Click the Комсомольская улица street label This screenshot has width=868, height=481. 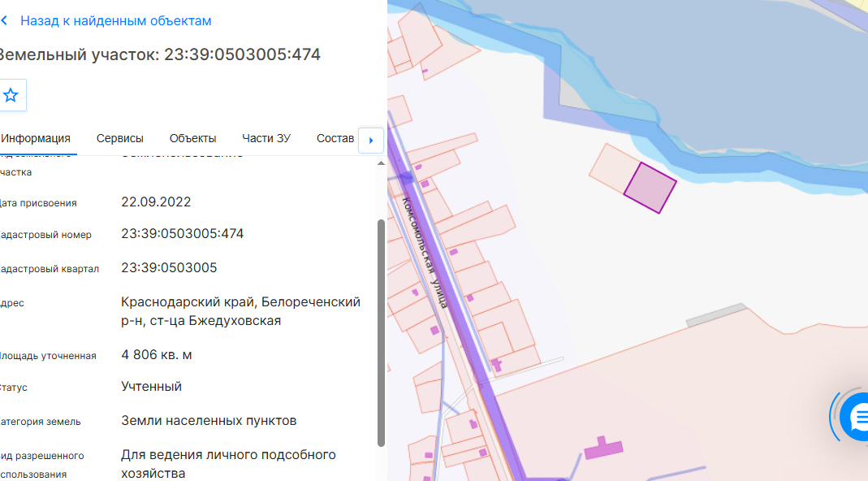tap(425, 252)
